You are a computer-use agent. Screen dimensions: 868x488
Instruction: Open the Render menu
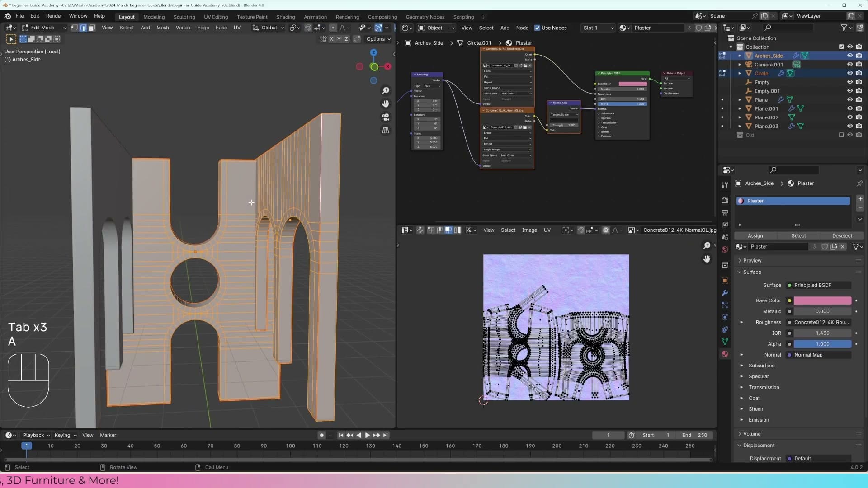pyautogui.click(x=54, y=16)
